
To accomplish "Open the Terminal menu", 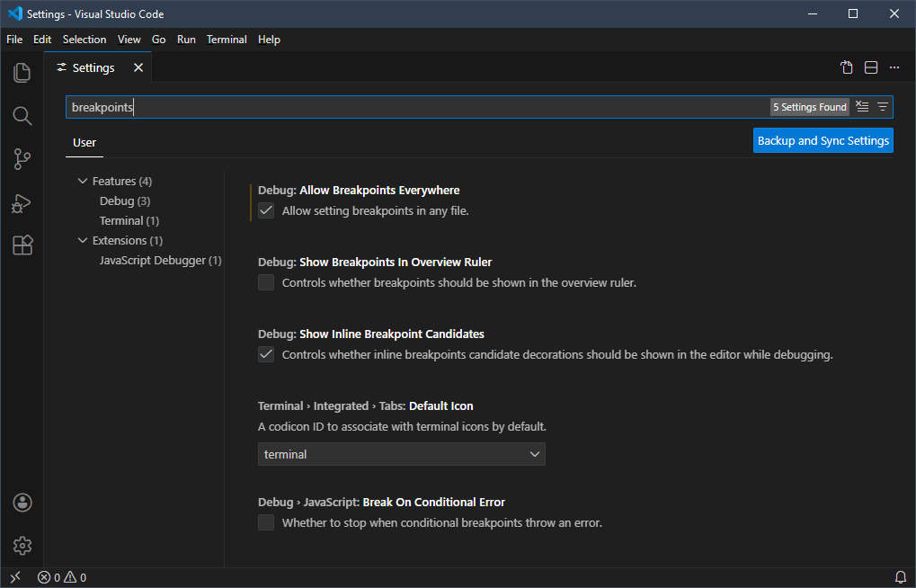I will pyautogui.click(x=227, y=40).
